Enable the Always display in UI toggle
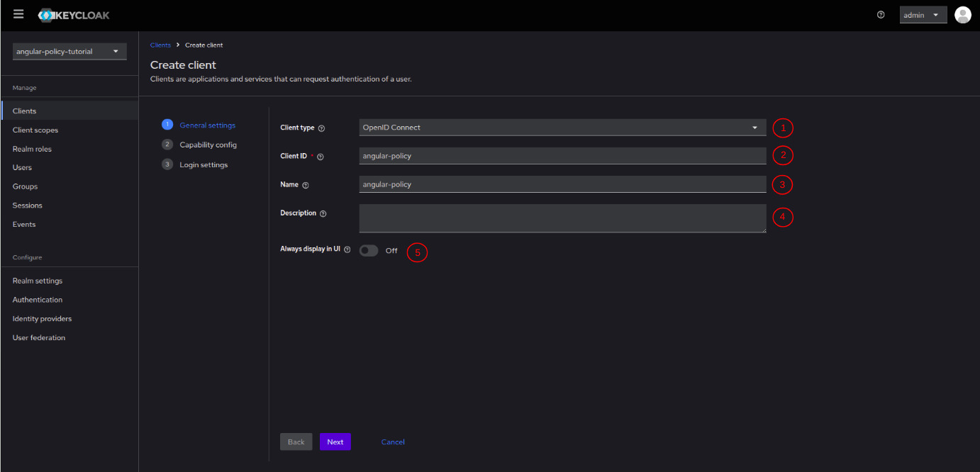The height and width of the screenshot is (472, 980). click(x=369, y=251)
